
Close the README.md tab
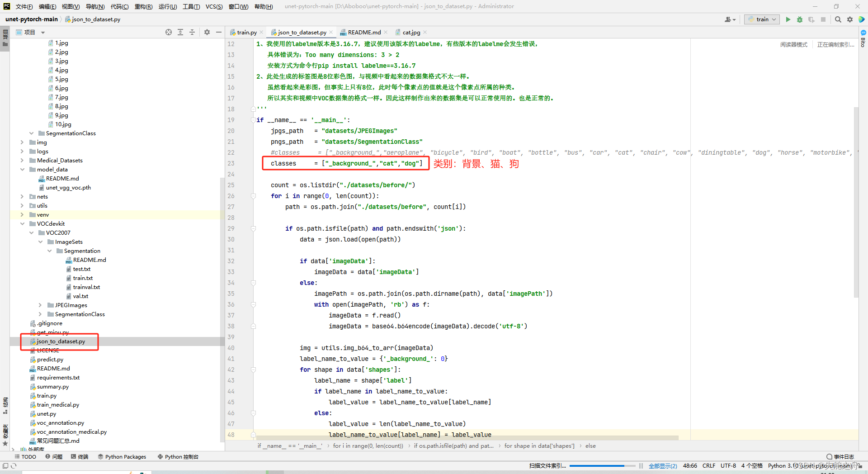(386, 32)
